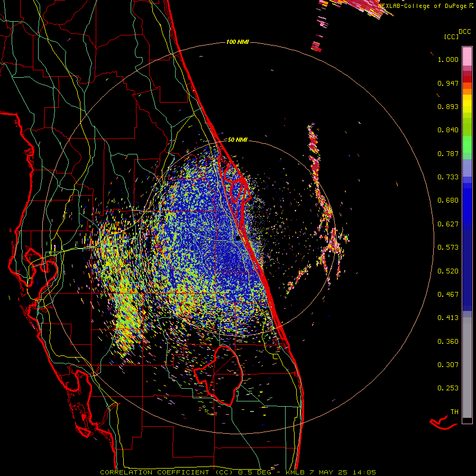Pick the lavender segment of the color bar
The image size is (476, 476).
point(467,168)
